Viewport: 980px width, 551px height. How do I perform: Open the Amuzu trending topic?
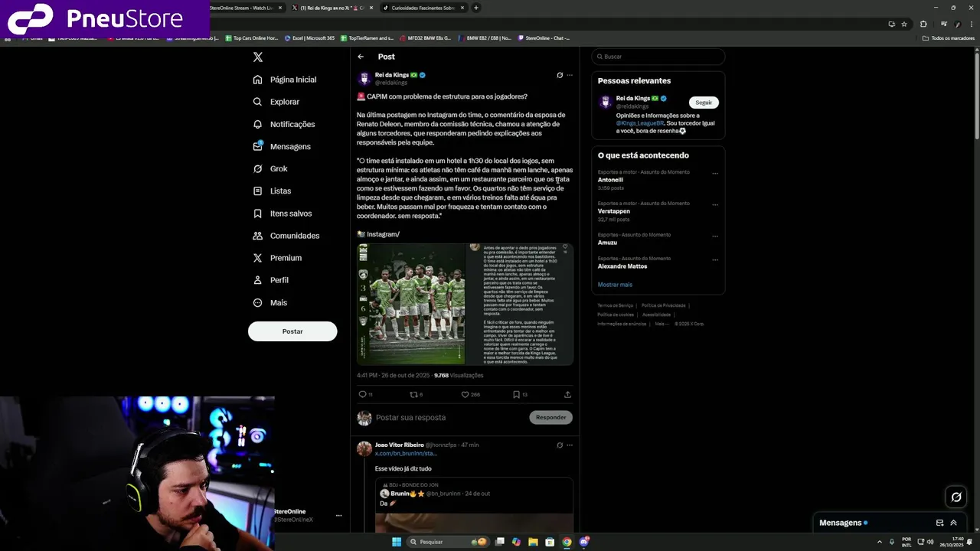[x=607, y=243]
